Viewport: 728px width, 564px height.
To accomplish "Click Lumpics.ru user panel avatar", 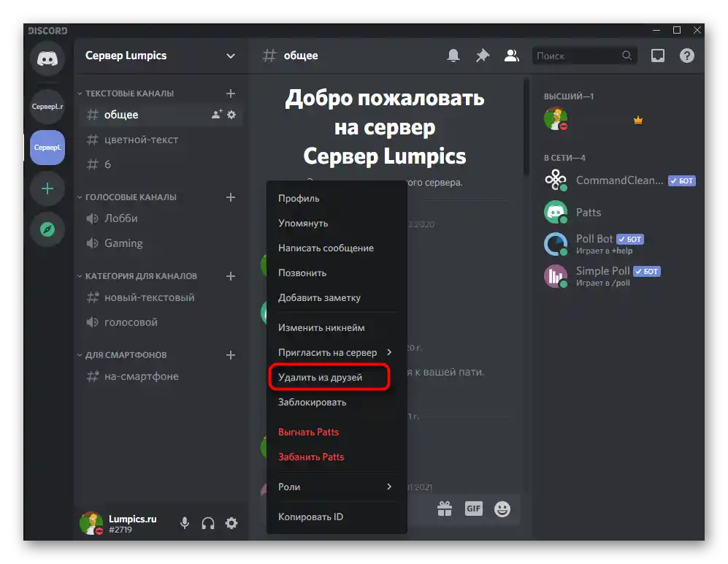I will 91,523.
